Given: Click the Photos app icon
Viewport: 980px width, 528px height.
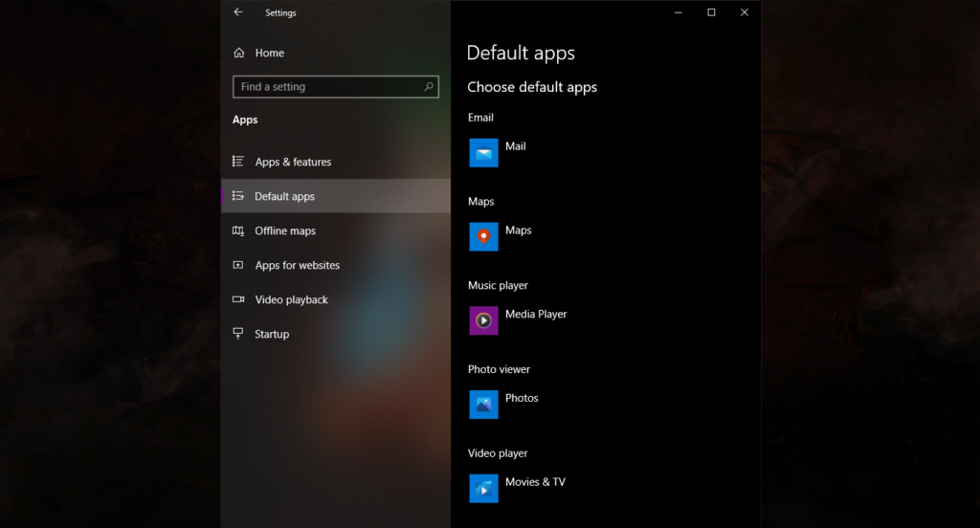Looking at the screenshot, I should (x=483, y=405).
